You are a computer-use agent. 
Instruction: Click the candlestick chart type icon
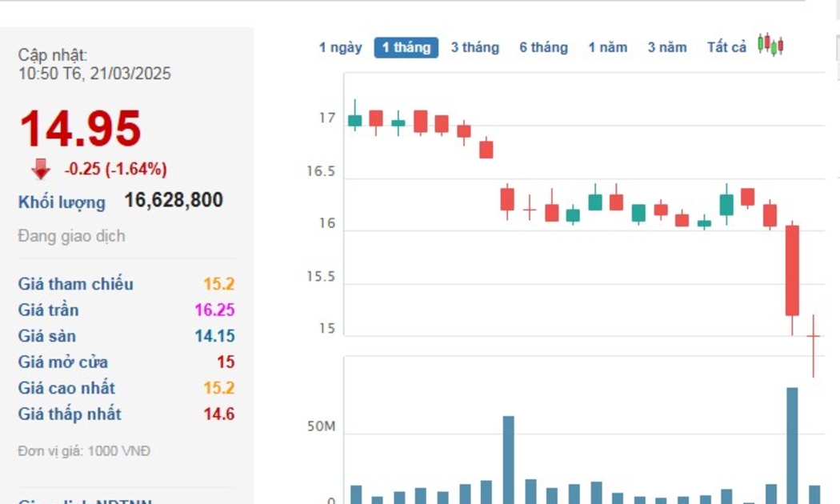(770, 46)
